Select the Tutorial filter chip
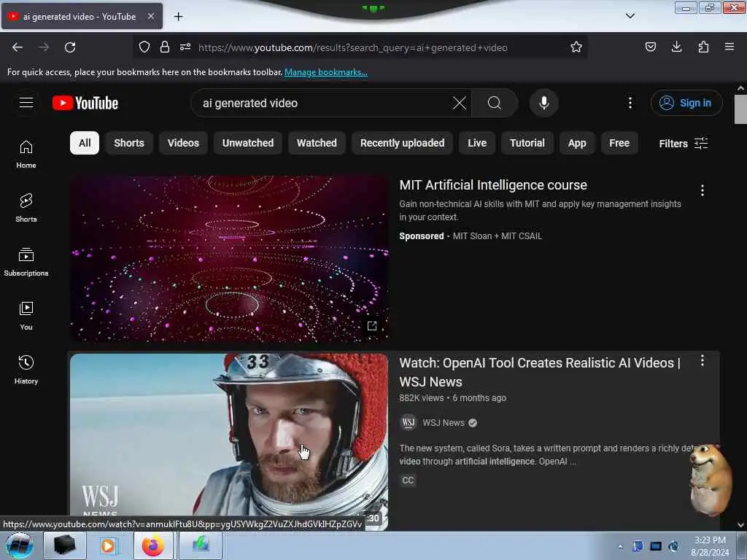This screenshot has height=560, width=747. point(527,143)
